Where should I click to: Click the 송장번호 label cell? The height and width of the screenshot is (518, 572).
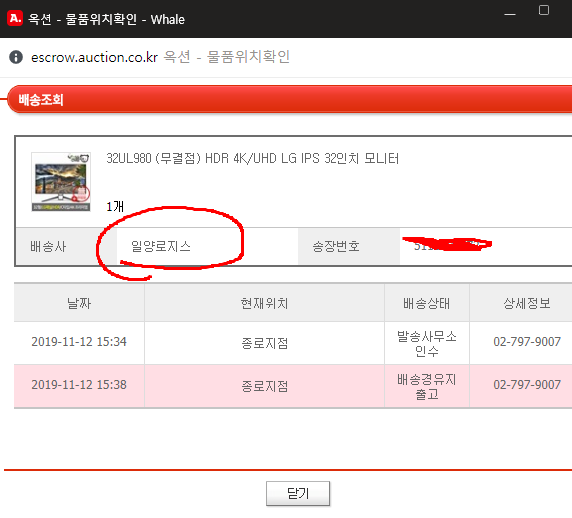click(x=349, y=246)
